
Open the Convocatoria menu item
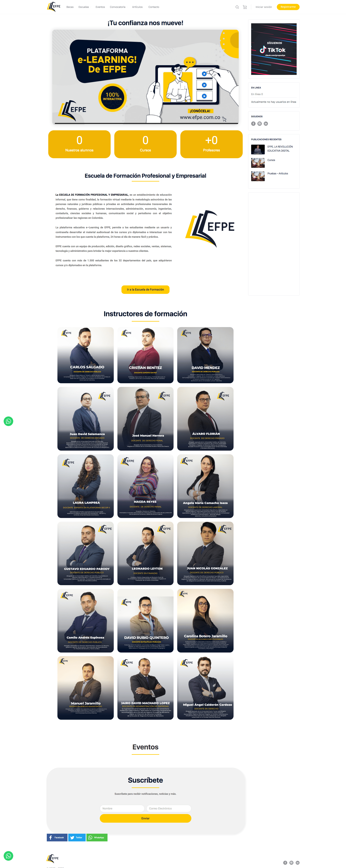click(x=118, y=7)
